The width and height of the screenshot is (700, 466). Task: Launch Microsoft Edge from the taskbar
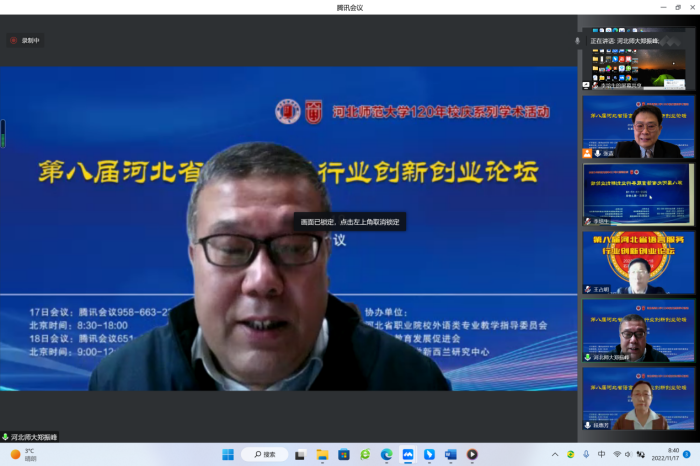[x=386, y=454]
